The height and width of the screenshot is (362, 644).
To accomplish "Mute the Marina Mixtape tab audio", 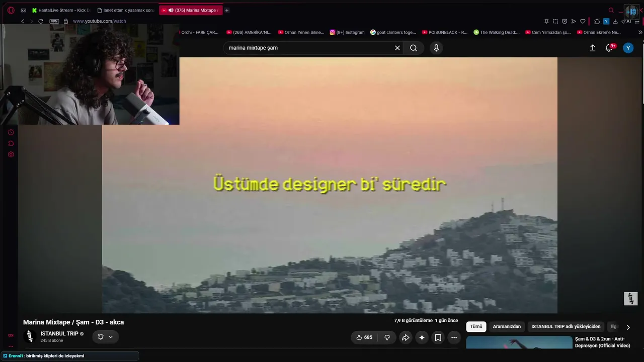I will [x=171, y=10].
